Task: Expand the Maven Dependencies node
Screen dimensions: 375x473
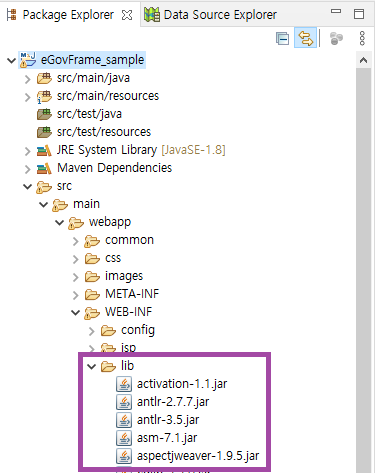Action: coord(27,169)
